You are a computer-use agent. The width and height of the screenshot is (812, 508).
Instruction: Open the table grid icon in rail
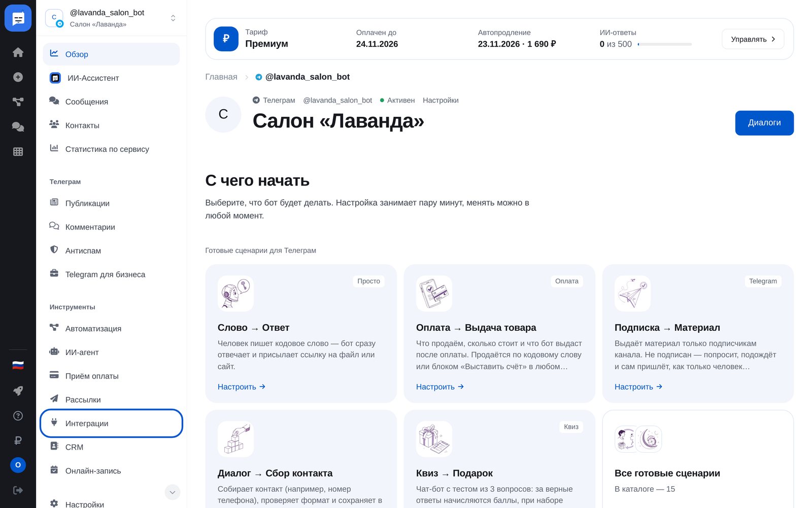point(18,151)
